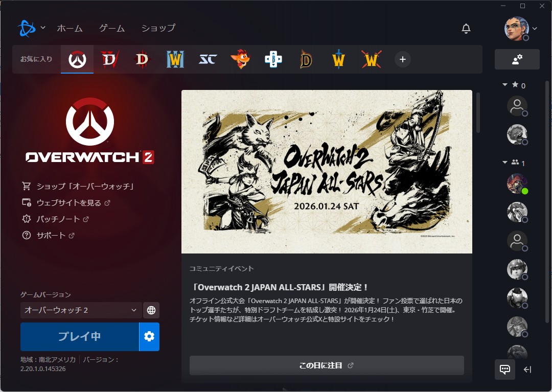Click the Japan All-Stars banner image
Viewport: 552px width, 392px height.
pyautogui.click(x=327, y=171)
